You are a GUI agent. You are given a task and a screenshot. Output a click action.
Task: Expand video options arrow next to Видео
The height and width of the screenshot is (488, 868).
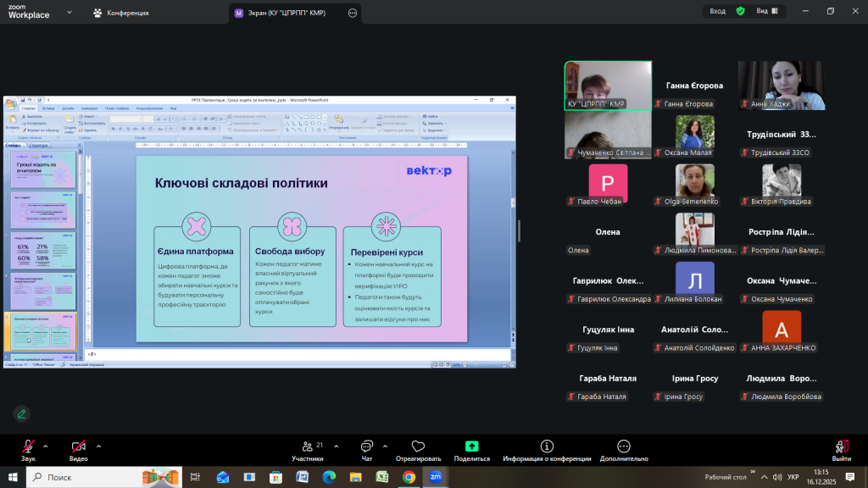click(98, 446)
